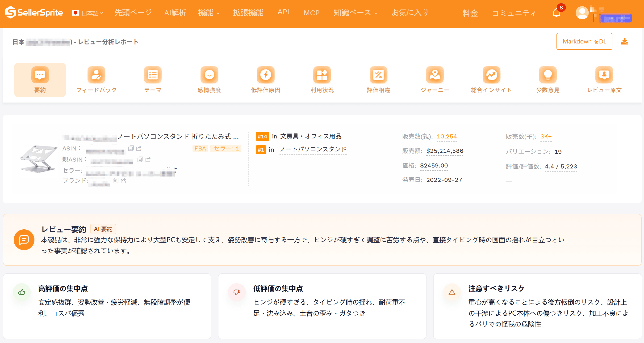Click the download icon beside Markdown button

pyautogui.click(x=624, y=41)
